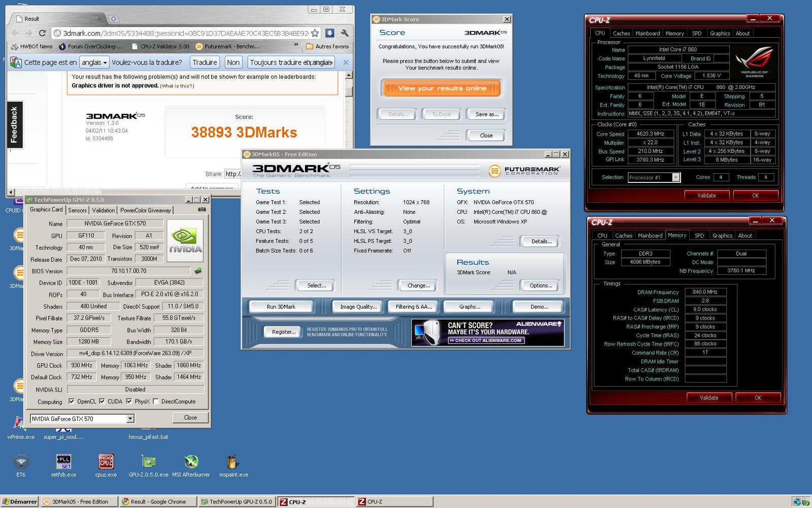Click Change under Settings in 3DMark05
Image resolution: width=812 pixels, height=508 pixels.
tap(418, 285)
